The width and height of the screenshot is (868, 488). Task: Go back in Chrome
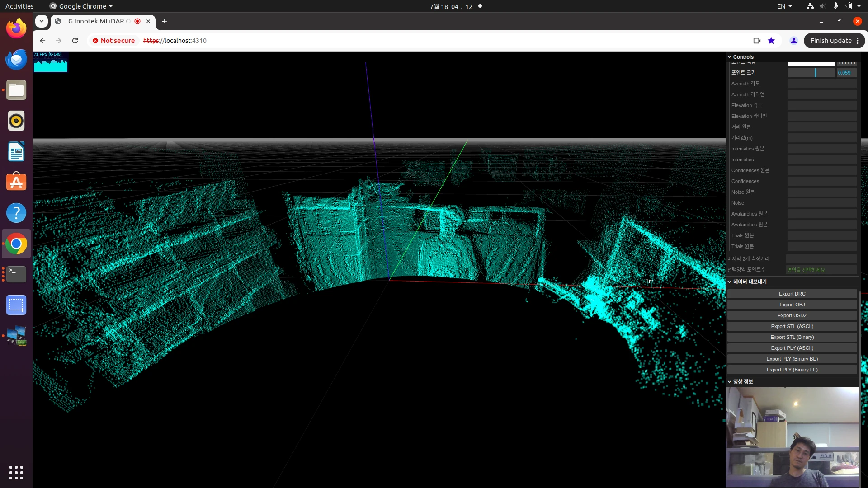[42, 41]
